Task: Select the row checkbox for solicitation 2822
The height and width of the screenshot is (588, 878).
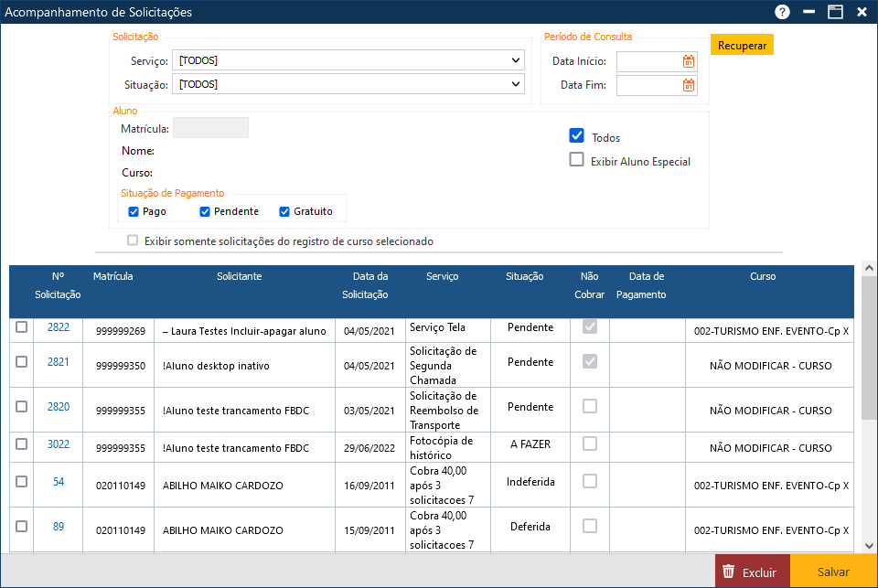Action: pos(22,327)
